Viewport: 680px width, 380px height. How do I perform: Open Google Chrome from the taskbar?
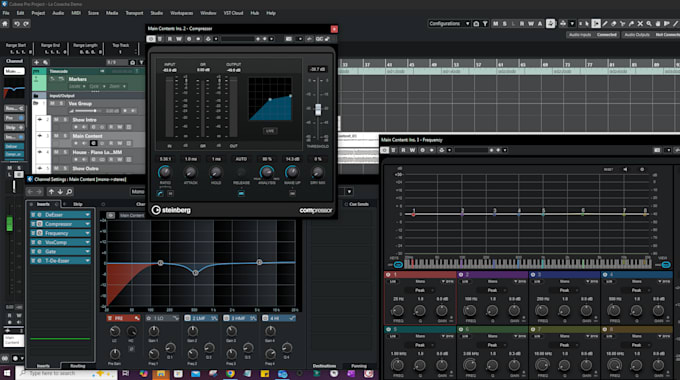(230, 373)
